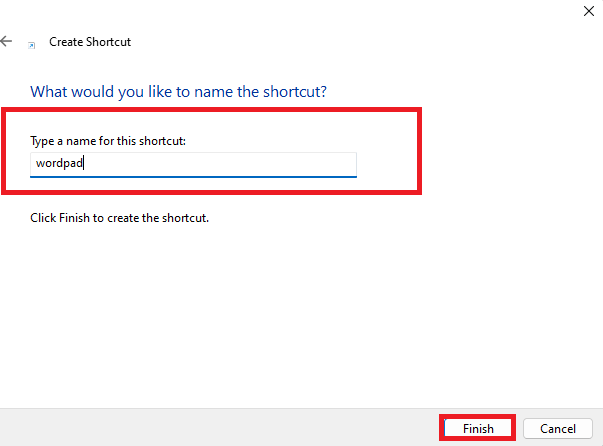Close the dialog with the X icon
603x446 pixels.
click(588, 11)
